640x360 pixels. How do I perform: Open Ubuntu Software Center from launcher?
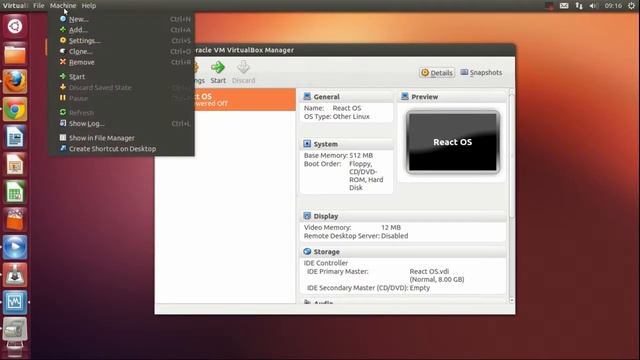tap(15, 220)
